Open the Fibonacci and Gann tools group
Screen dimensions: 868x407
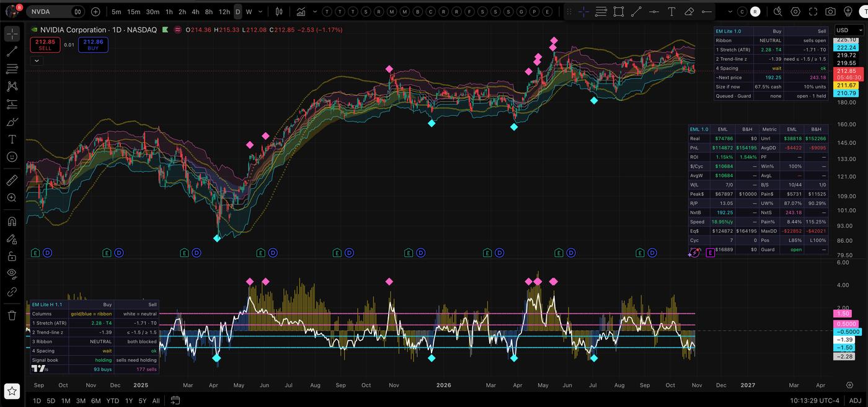point(12,69)
